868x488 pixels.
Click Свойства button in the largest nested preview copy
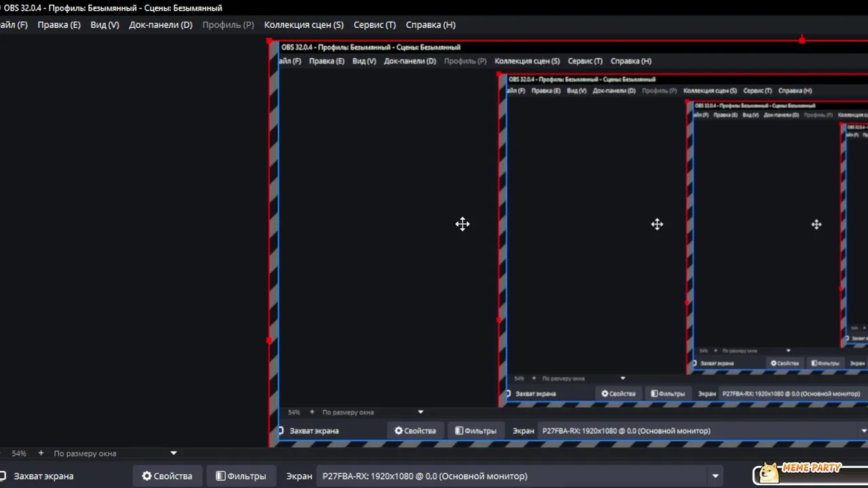click(415, 430)
